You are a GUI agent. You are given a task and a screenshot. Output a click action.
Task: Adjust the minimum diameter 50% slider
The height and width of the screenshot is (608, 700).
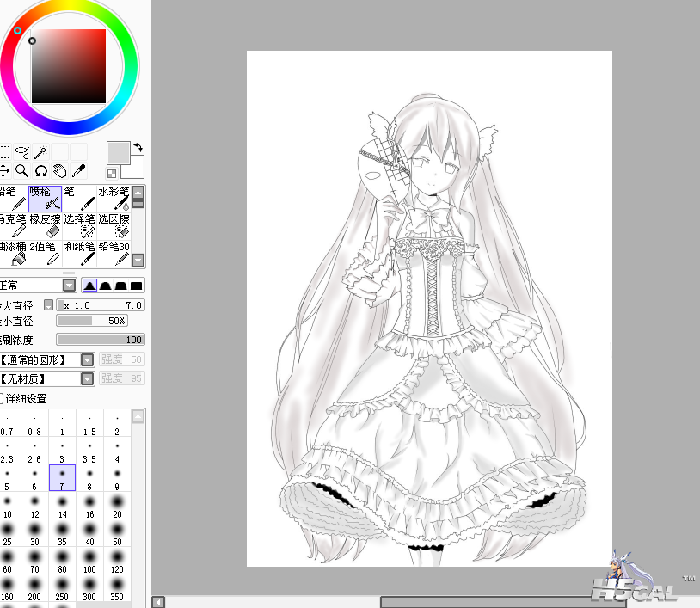92,321
